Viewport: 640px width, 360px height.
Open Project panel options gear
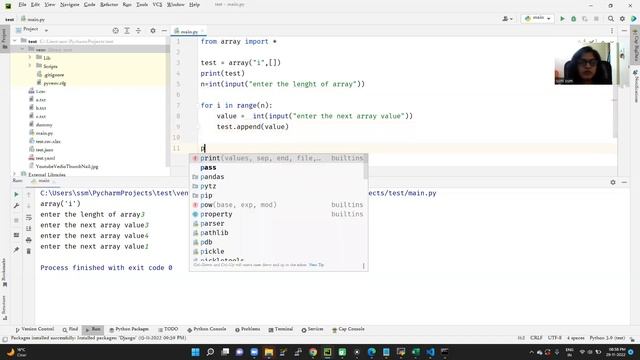(x=153, y=31)
